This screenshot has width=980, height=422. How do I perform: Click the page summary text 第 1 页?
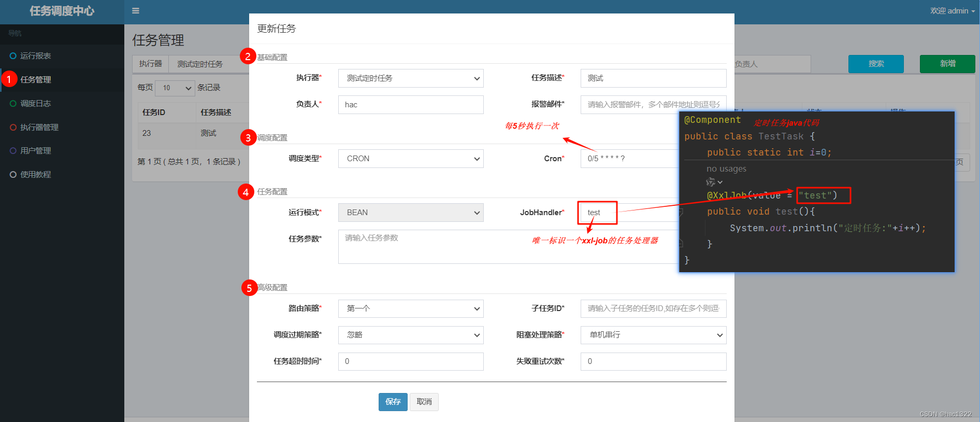189,162
